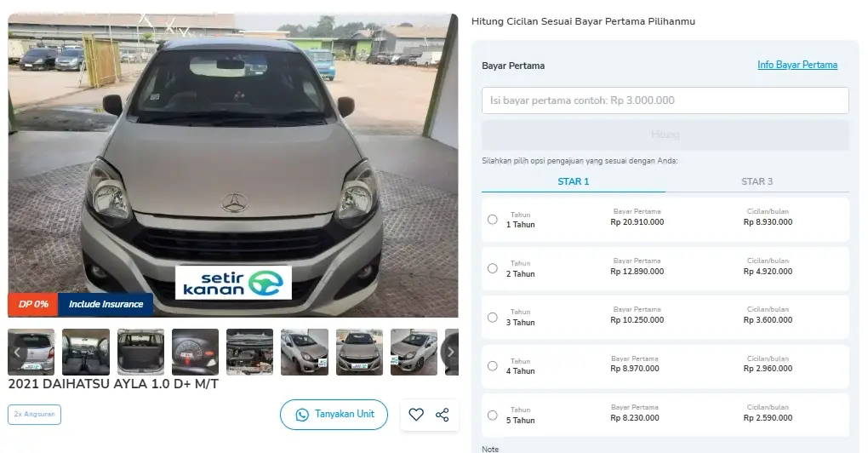
Task: Click the Include Insurance badge
Action: 106,304
